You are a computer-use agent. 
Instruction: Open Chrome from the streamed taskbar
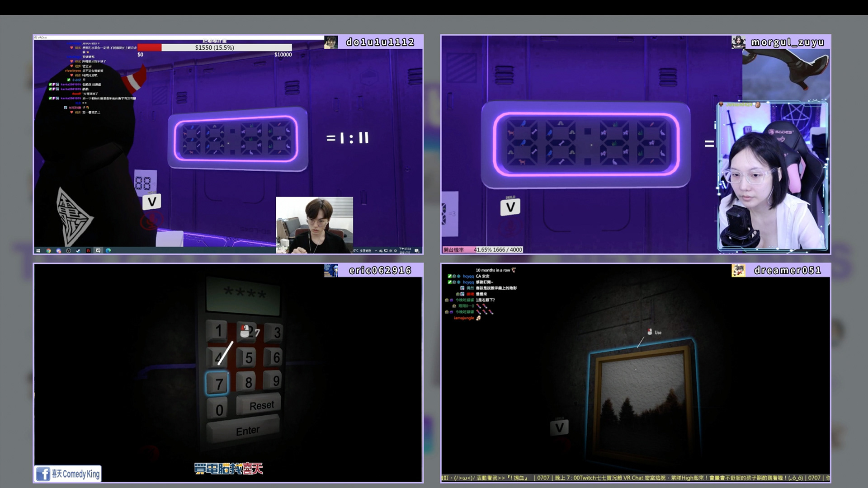point(48,251)
